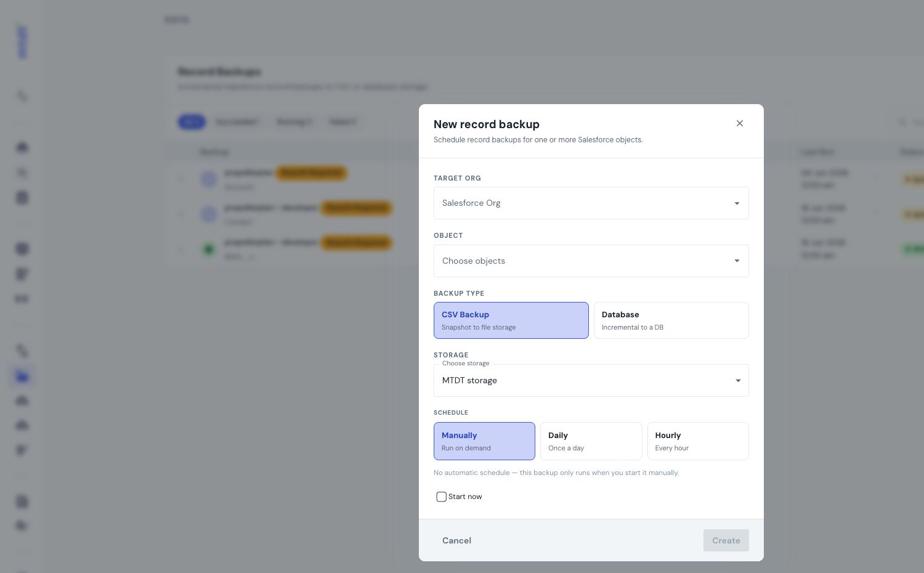Viewport: 924px width, 573px height.
Task: Close the New record backup dialog
Action: coord(740,123)
